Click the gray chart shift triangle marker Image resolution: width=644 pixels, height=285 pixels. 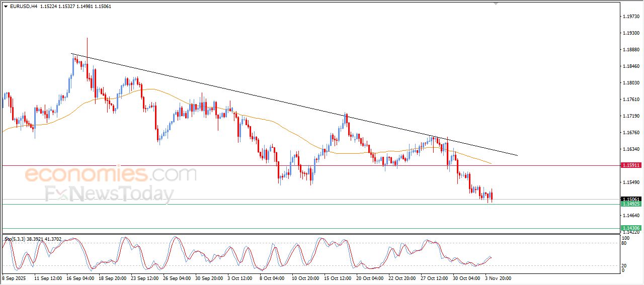tap(496, 4)
